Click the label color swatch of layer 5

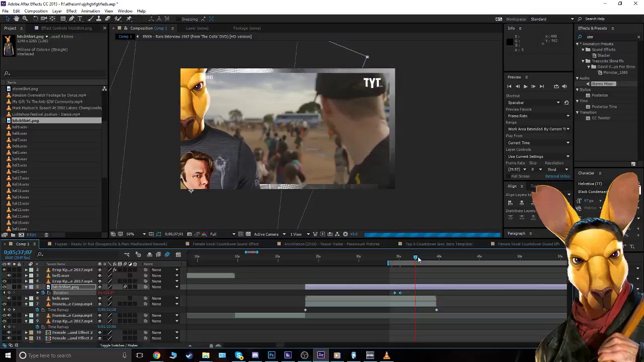tap(31, 287)
